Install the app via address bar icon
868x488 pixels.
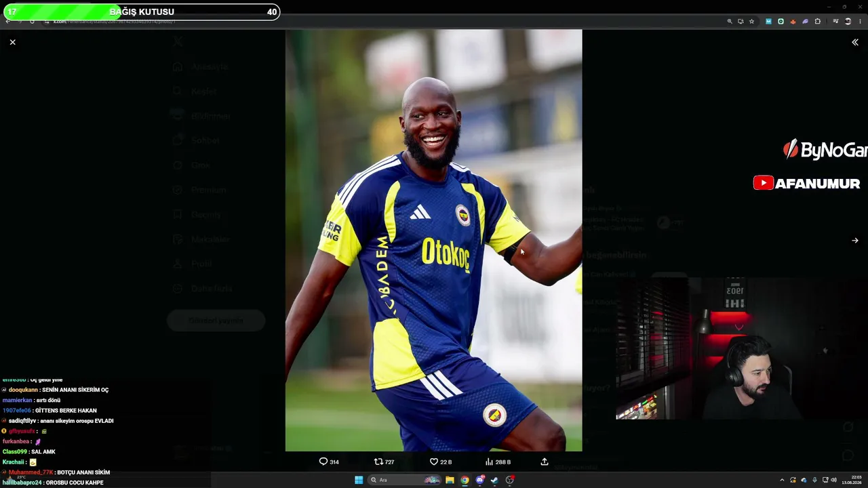[741, 22]
